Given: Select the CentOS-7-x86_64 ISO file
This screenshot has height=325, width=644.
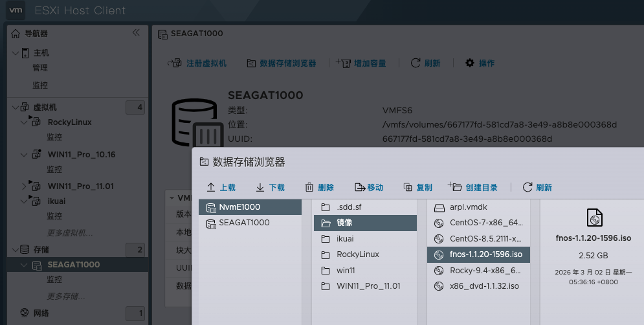Looking at the screenshot, I should [x=478, y=223].
